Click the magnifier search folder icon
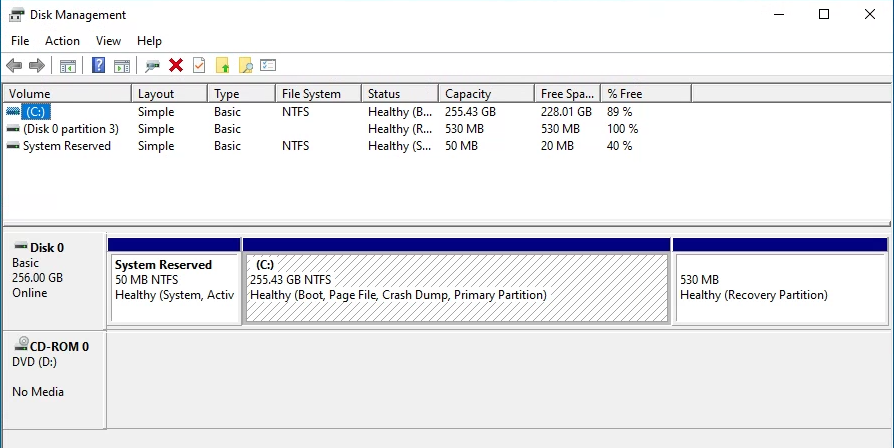The image size is (894, 448). (x=245, y=66)
